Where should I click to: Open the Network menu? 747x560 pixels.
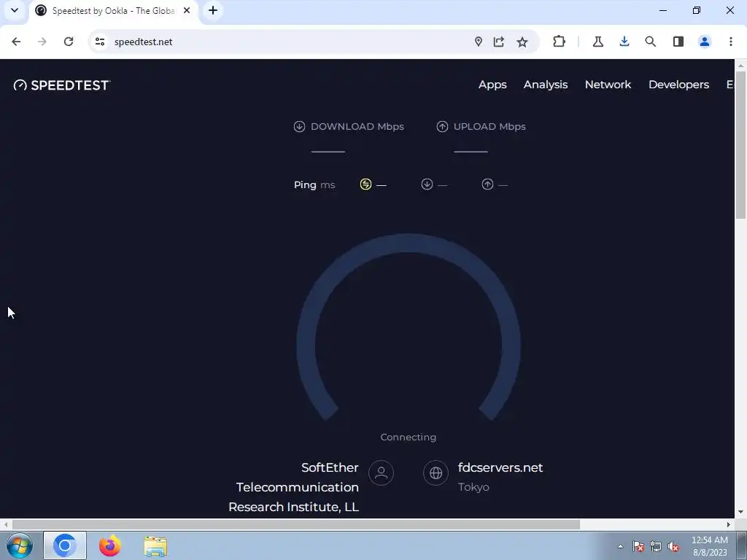tap(608, 85)
